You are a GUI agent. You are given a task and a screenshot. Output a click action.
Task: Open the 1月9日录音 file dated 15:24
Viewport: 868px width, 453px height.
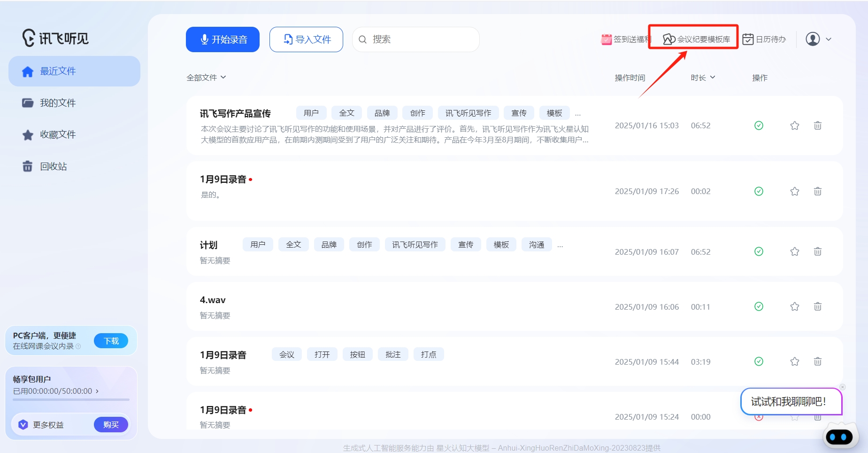pyautogui.click(x=223, y=410)
